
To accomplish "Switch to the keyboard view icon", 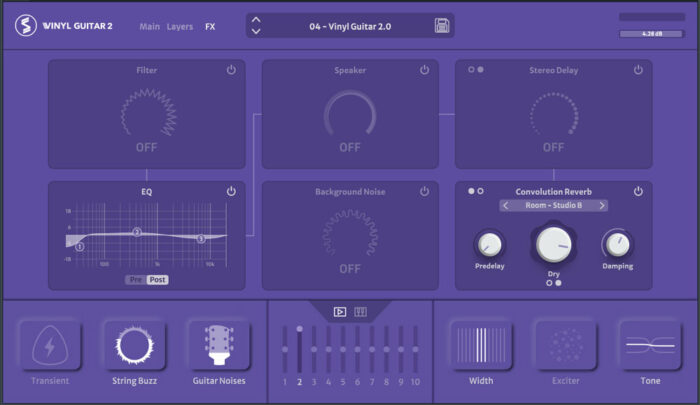I will (360, 312).
